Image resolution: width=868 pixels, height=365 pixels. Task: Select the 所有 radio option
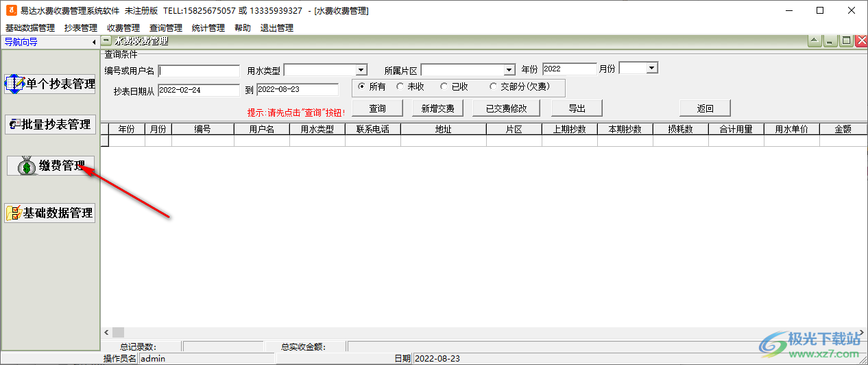372,86
